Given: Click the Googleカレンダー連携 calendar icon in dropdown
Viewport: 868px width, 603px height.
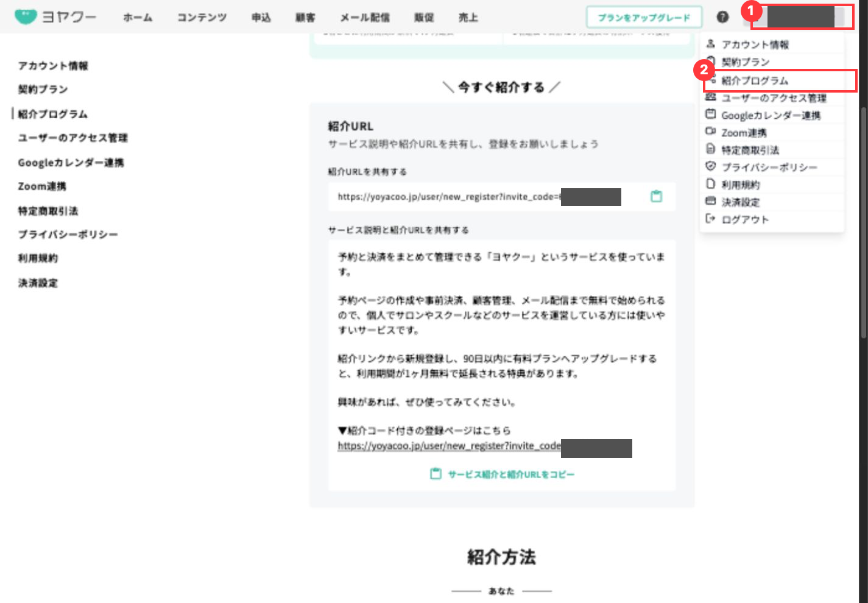Looking at the screenshot, I should coord(710,115).
